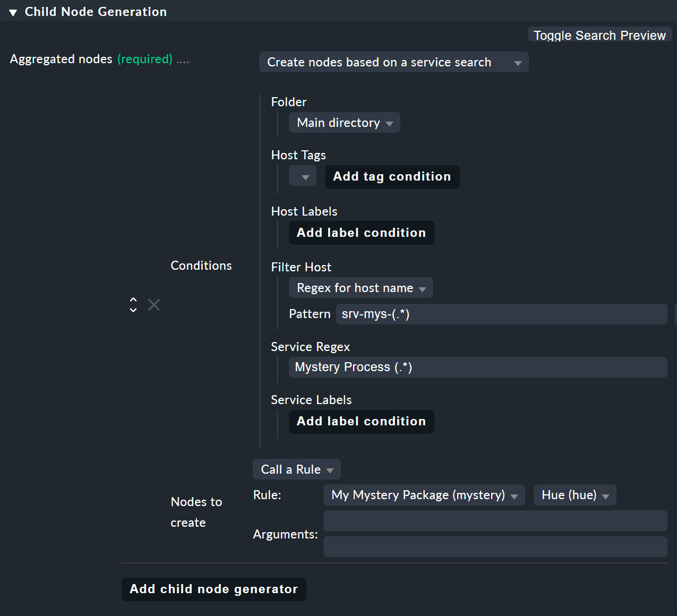Click the second empty Arguments field

(495, 546)
